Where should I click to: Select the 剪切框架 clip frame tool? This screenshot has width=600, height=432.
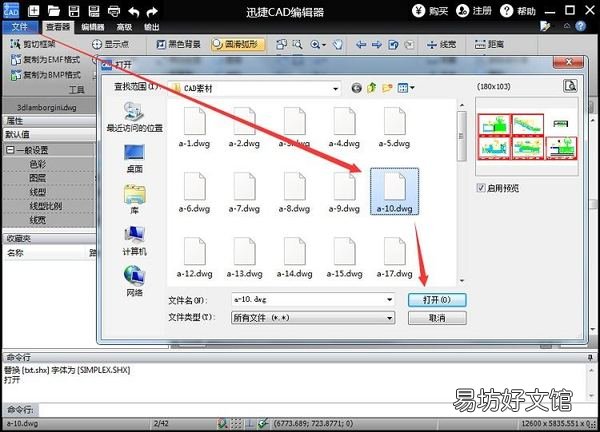pyautogui.click(x=33, y=44)
